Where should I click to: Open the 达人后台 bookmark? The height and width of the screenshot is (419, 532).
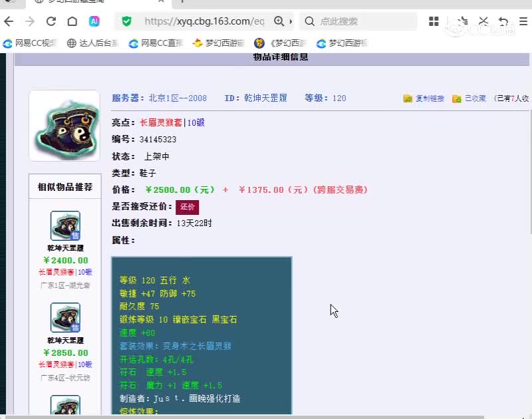(x=93, y=43)
